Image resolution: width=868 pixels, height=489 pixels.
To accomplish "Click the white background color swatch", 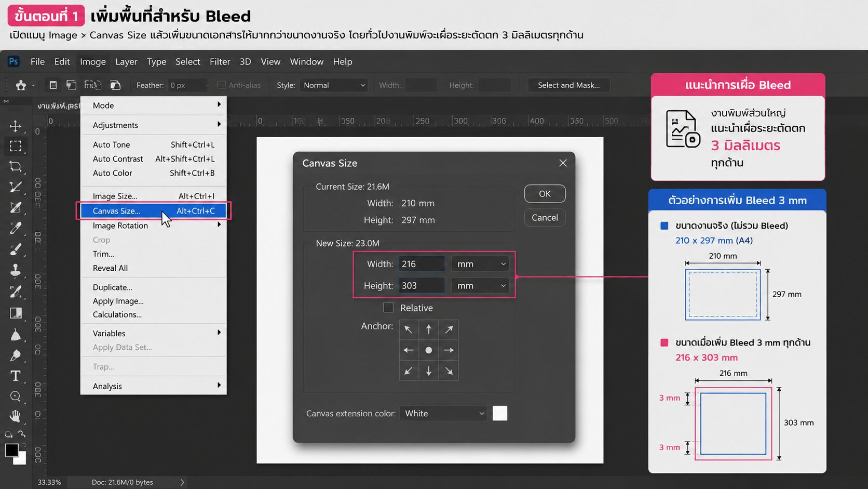I will (21, 459).
